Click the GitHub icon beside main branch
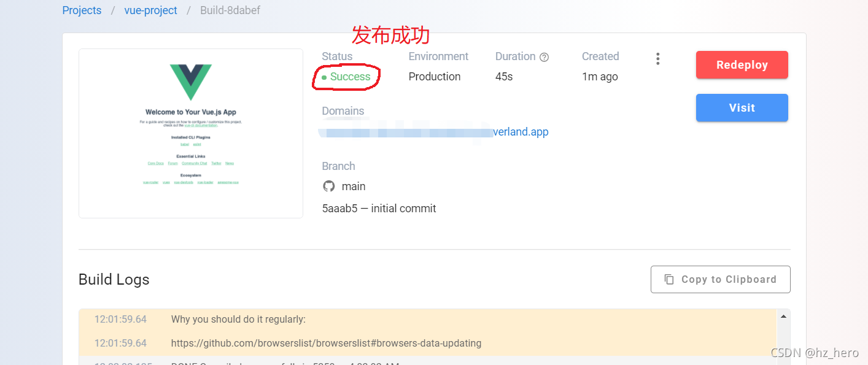 tap(329, 186)
